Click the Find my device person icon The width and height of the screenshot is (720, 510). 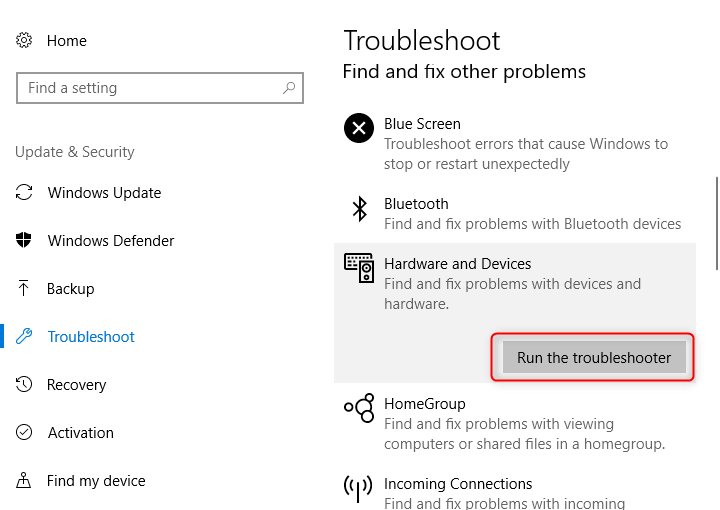click(23, 480)
